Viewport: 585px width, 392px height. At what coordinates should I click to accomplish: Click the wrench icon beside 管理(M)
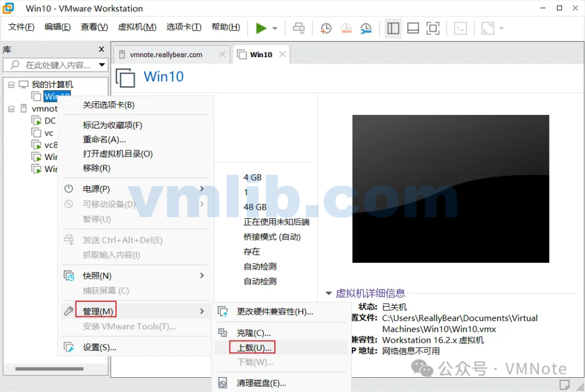coord(69,311)
